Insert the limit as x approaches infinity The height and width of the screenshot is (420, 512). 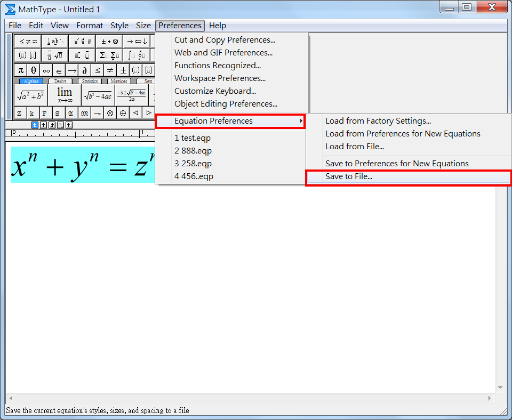coord(65,95)
